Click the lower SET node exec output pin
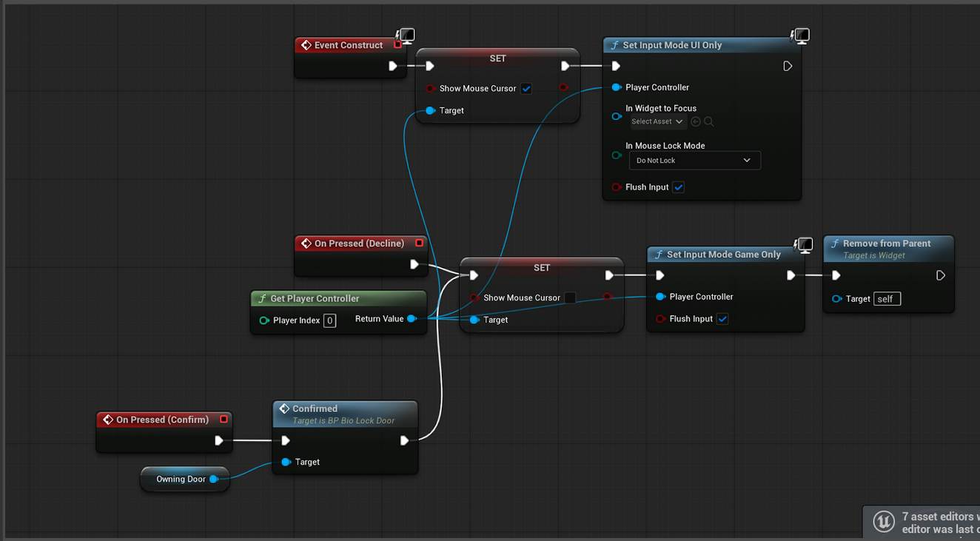Viewport: 980px width, 541px height. pos(609,275)
